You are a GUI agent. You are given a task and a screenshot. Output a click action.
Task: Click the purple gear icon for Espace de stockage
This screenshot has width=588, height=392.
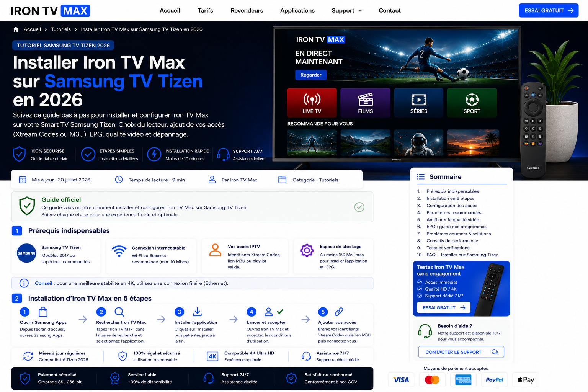point(307,250)
